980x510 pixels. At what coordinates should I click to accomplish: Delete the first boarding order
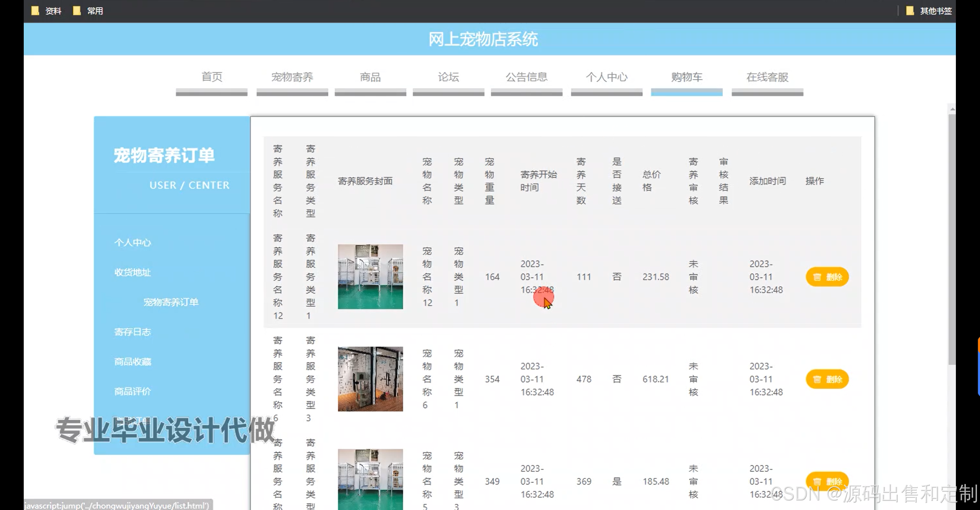click(827, 277)
